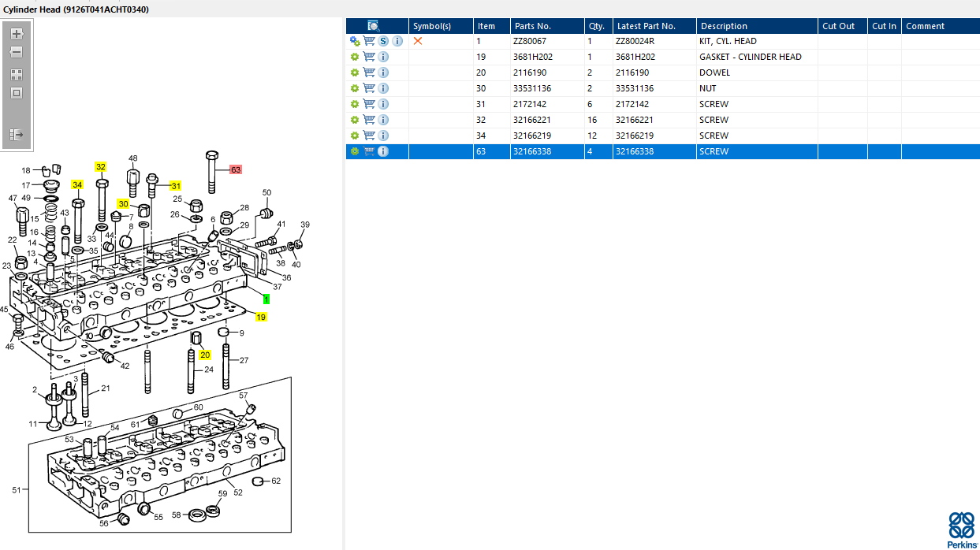Select red callout 63 on diagram
The height and width of the screenshot is (550, 980).
pos(236,169)
